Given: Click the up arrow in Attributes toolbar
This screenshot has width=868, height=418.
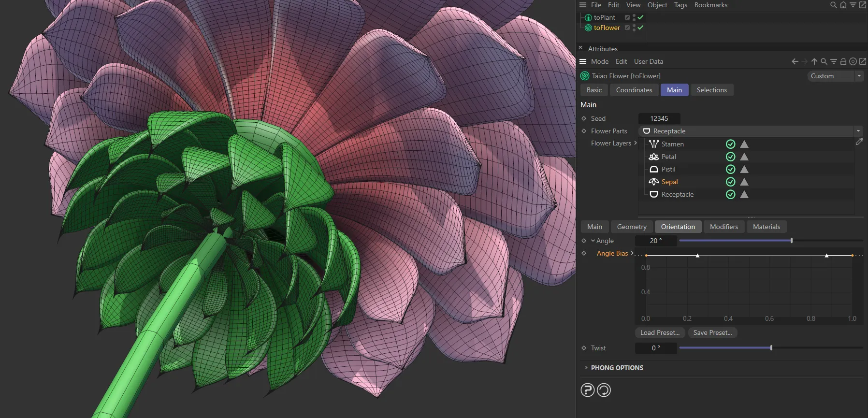Looking at the screenshot, I should (x=814, y=61).
